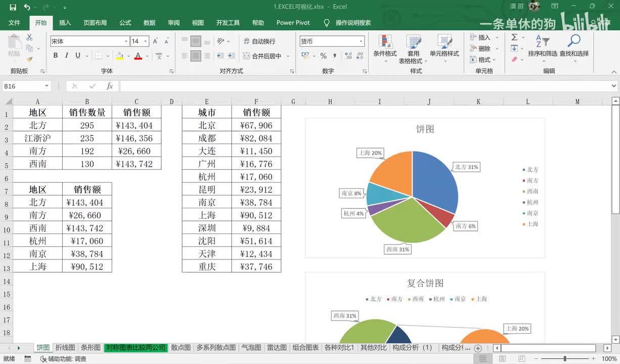The height and width of the screenshot is (364, 620).
Task: Toggle align text left
Action: coord(185,56)
